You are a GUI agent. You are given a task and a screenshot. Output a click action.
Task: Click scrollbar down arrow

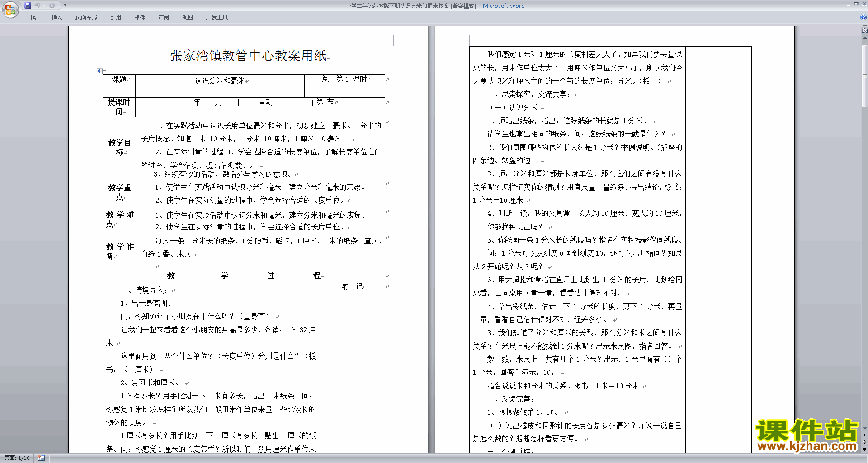click(864, 428)
